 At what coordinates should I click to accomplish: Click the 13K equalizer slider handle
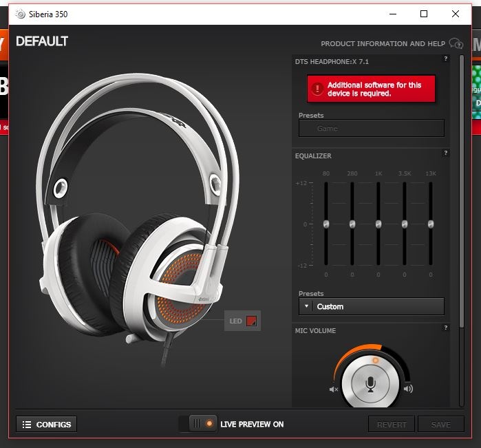[431, 224]
